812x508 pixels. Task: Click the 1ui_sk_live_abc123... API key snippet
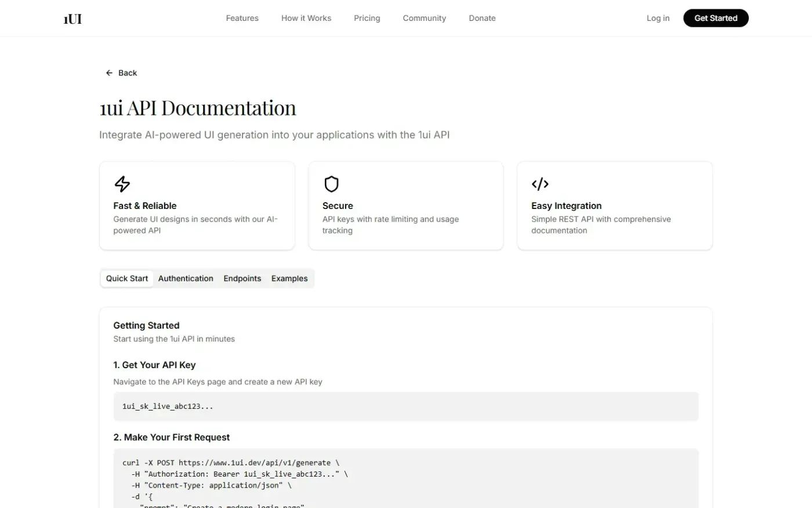[168, 406]
